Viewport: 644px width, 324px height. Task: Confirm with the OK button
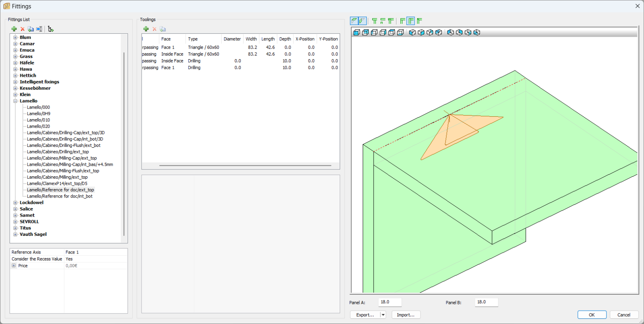pyautogui.click(x=592, y=315)
